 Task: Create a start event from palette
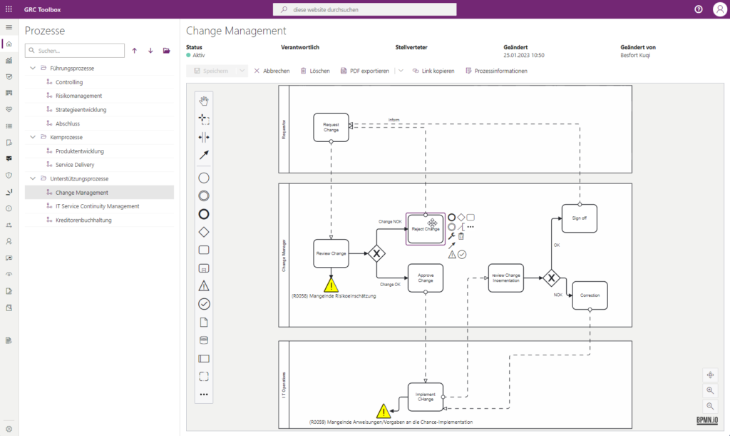click(x=204, y=178)
